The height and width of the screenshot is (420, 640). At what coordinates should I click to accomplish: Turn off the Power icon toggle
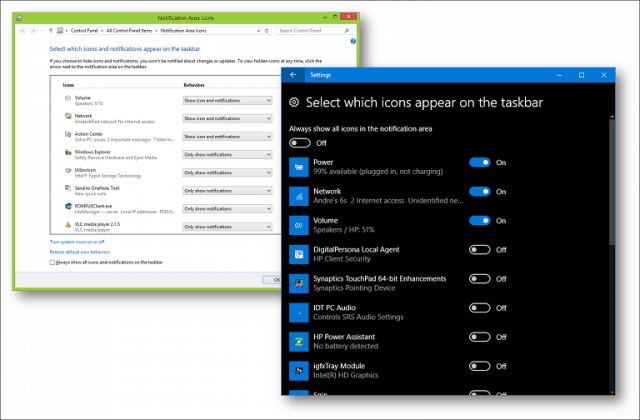480,162
